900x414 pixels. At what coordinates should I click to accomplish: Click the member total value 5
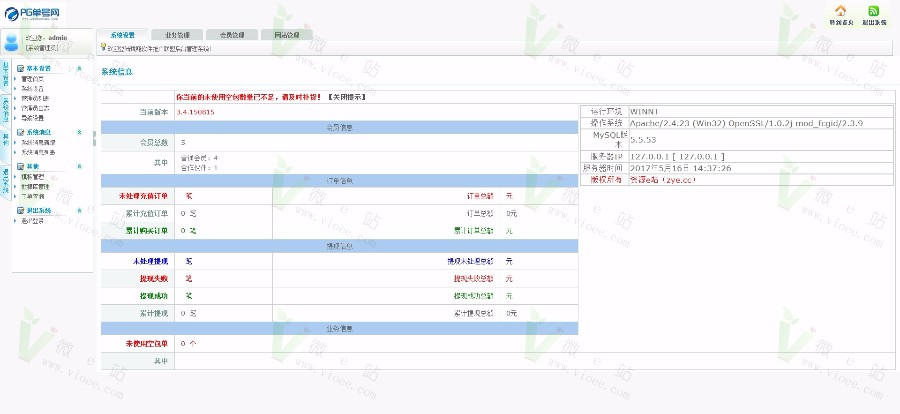[x=183, y=142]
